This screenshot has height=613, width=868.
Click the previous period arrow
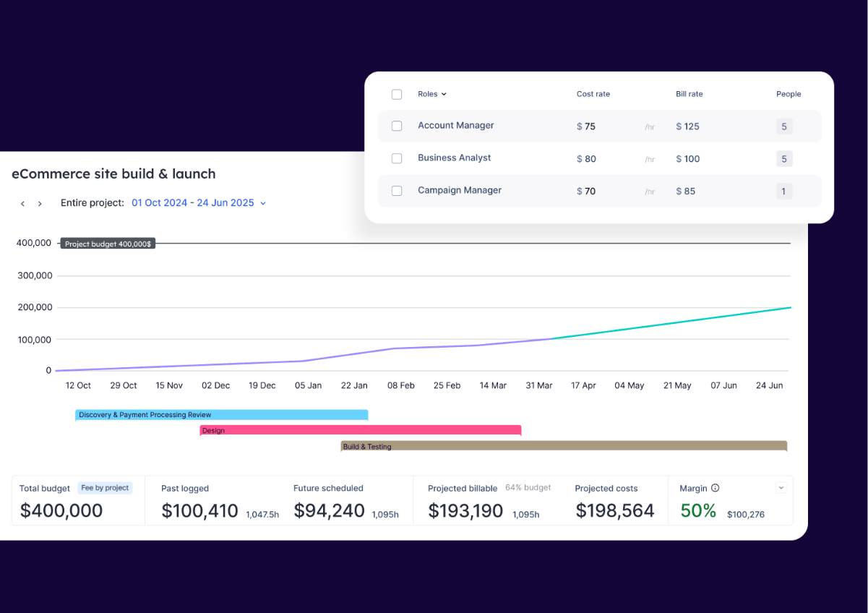22,203
